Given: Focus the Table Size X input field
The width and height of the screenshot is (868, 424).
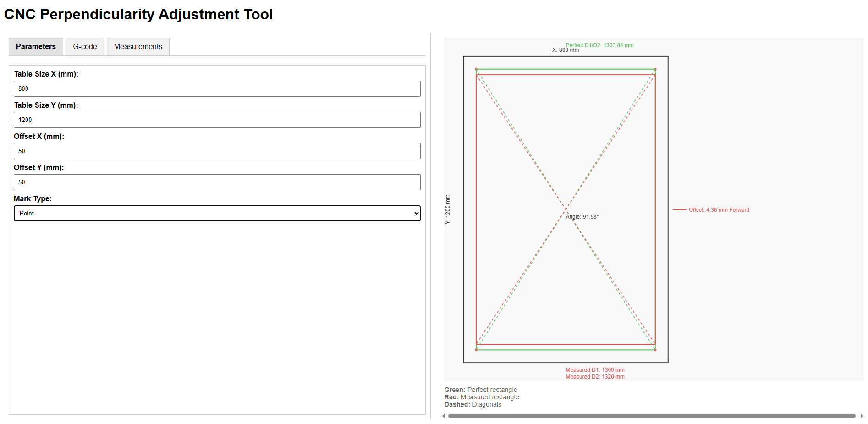Looking at the screenshot, I should pyautogui.click(x=217, y=89).
